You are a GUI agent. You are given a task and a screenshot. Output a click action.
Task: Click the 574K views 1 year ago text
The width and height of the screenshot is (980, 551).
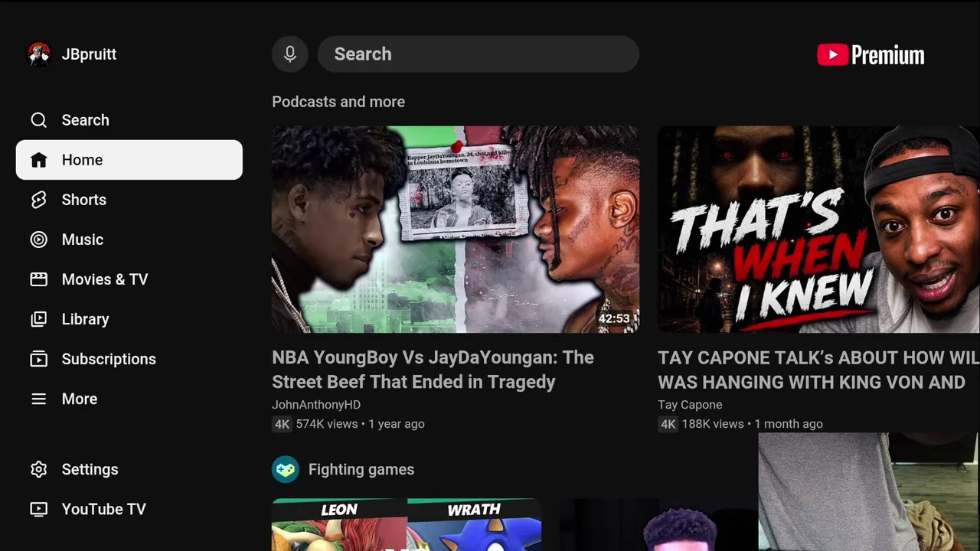361,424
